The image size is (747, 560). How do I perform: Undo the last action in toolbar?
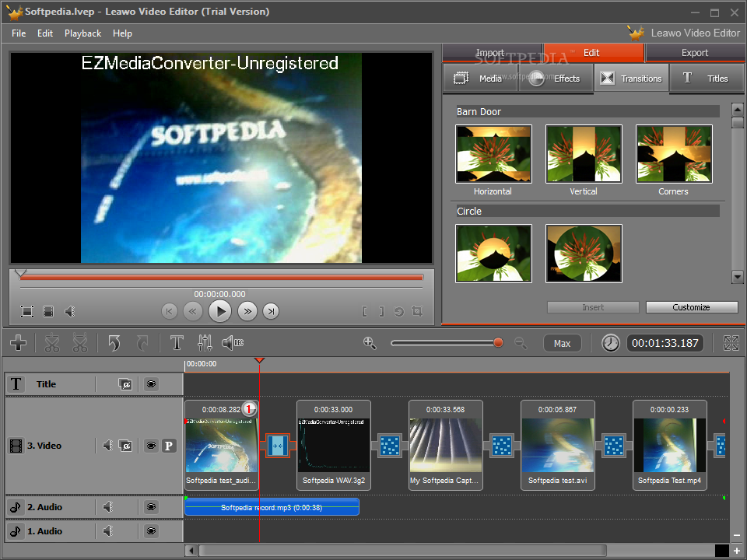(114, 343)
